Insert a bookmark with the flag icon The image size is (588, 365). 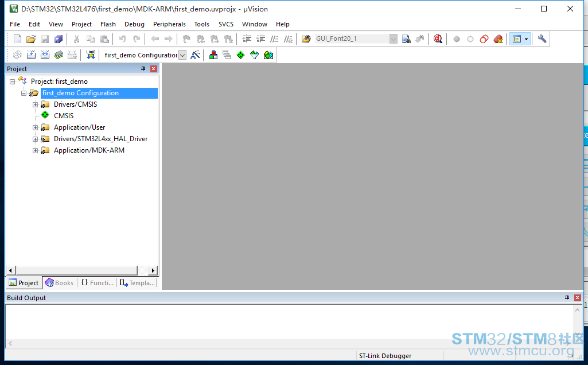point(186,38)
